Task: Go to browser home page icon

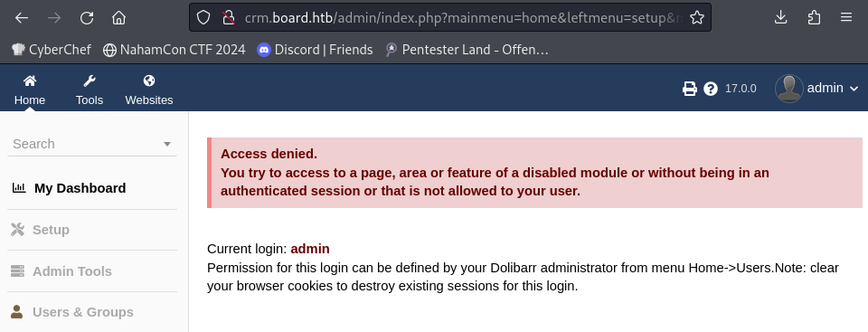Action: coord(118,18)
